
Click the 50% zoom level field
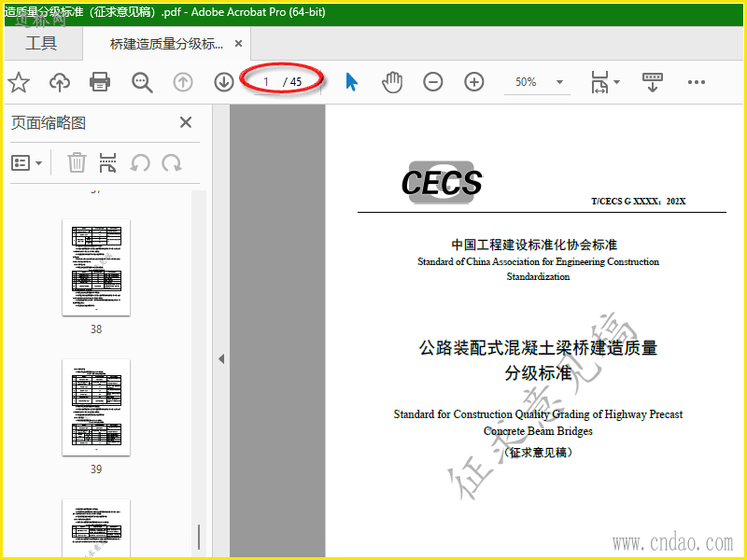(526, 82)
